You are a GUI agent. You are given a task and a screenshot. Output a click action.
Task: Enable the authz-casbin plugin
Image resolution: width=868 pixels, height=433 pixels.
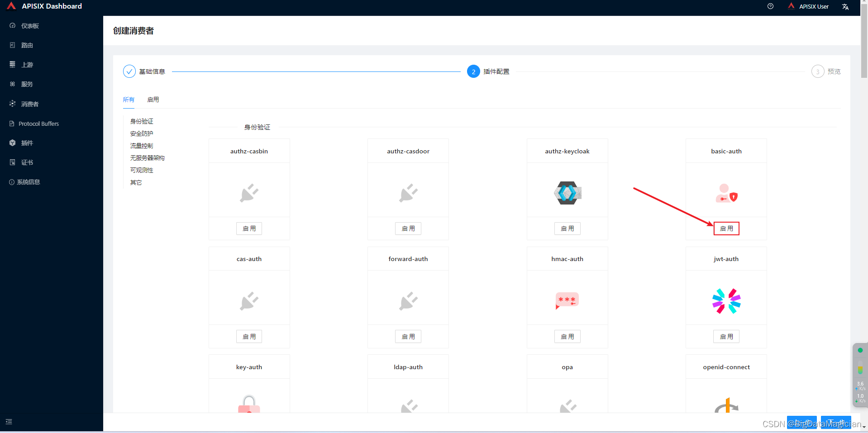pos(249,228)
